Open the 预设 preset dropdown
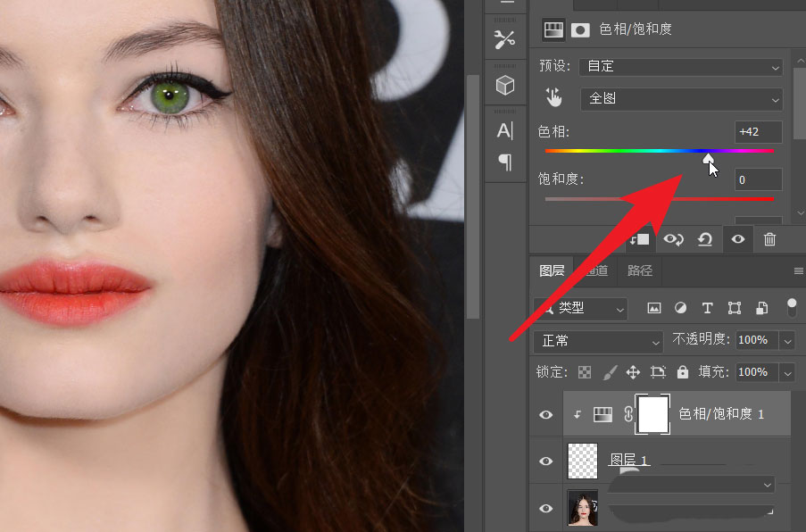 [x=680, y=66]
